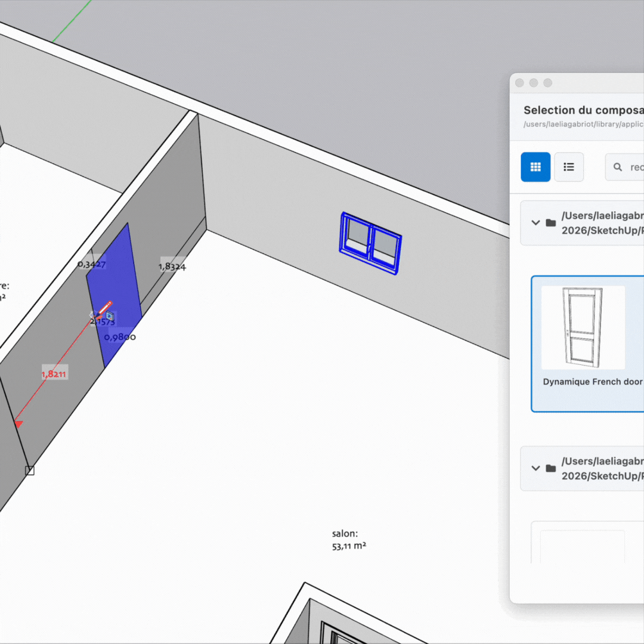The image size is (644, 644).
Task: Switch to grid view in component panel
Action: 535,167
